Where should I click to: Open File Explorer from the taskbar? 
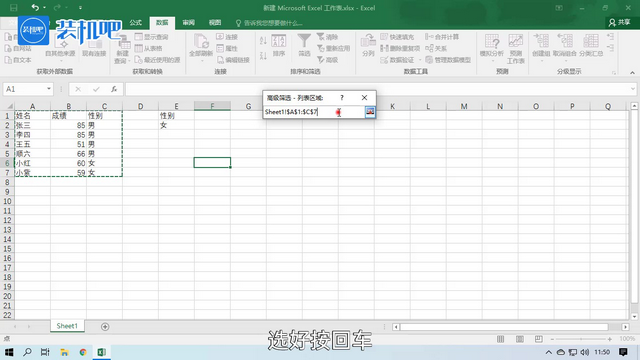click(x=64, y=352)
